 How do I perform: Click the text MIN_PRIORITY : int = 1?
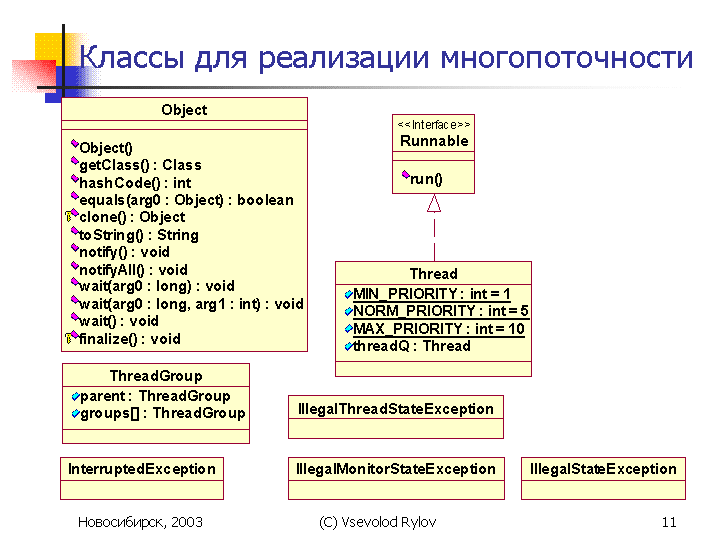[432, 294]
